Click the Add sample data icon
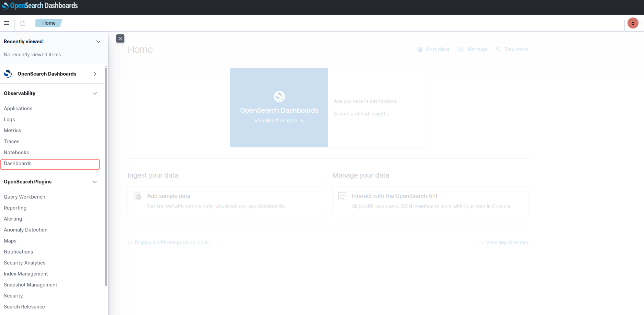Image resolution: width=644 pixels, height=315 pixels. (x=137, y=196)
